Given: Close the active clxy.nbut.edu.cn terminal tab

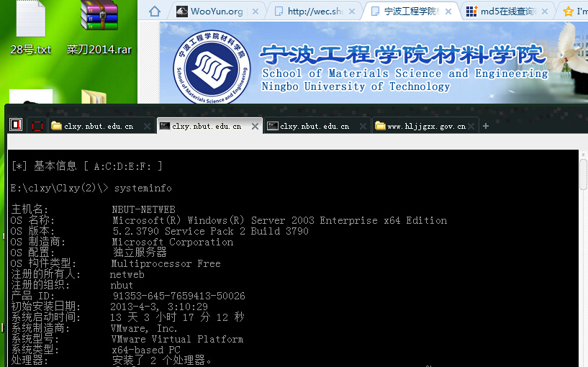Looking at the screenshot, I should (x=255, y=127).
